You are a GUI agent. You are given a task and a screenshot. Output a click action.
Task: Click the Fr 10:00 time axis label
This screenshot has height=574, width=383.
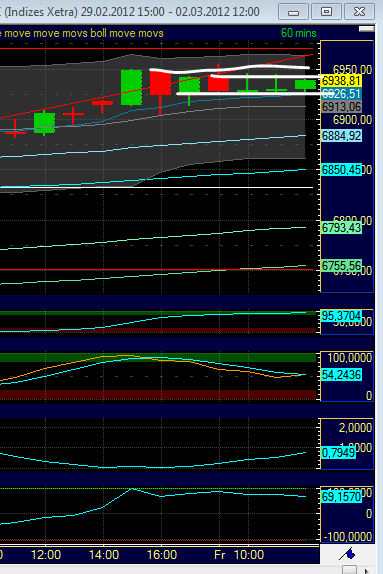(239, 555)
